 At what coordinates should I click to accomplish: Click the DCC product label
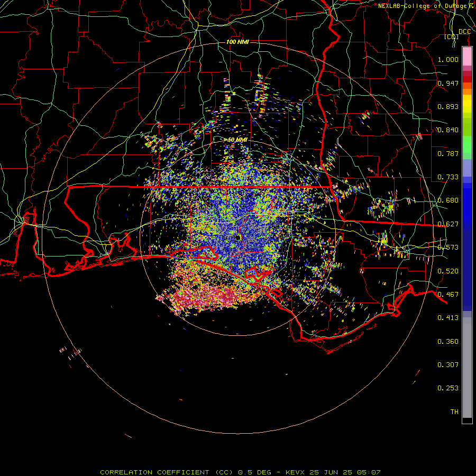[464, 32]
